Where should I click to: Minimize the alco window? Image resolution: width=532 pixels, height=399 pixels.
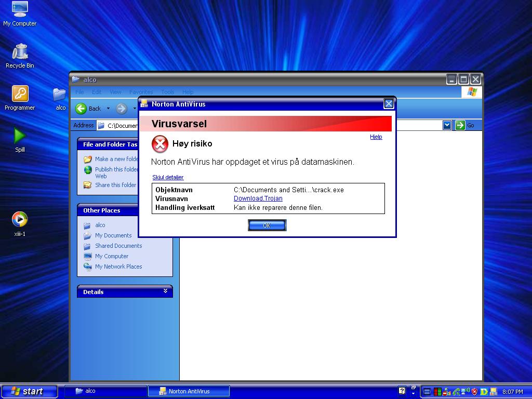[x=451, y=79]
